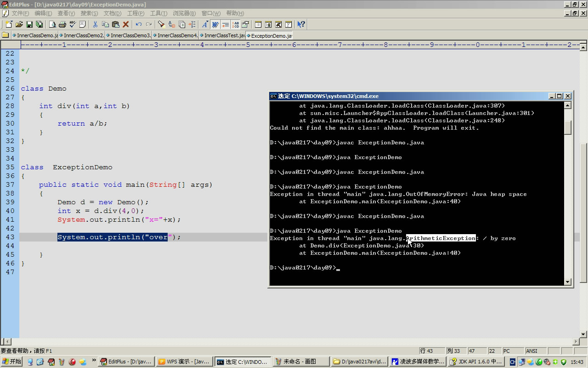The width and height of the screenshot is (588, 368).
Task: Switch to InnerClassDemo2 tab
Action: 82,35
